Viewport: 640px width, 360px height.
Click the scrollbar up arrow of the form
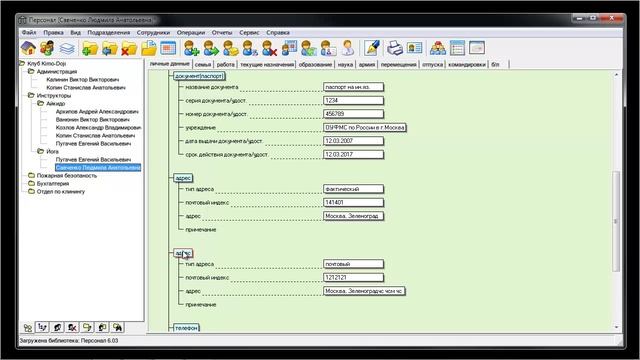point(616,75)
